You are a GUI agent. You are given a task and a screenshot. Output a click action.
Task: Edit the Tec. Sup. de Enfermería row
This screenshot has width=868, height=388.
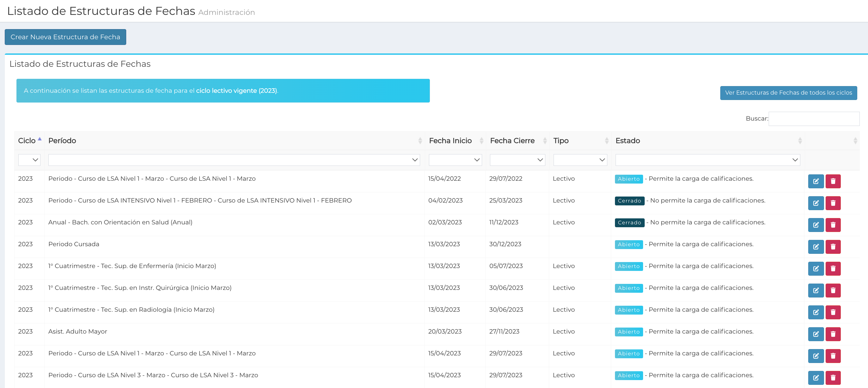point(815,269)
